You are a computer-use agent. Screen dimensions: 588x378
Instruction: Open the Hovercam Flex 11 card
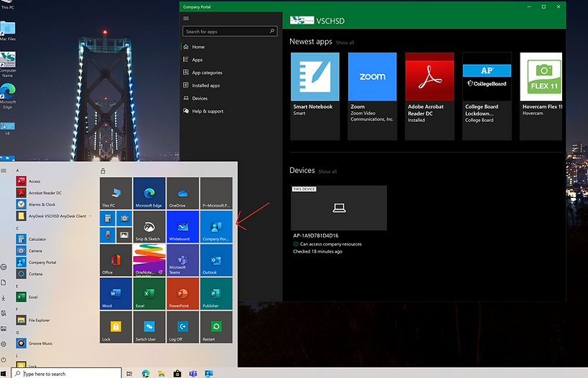(x=541, y=96)
